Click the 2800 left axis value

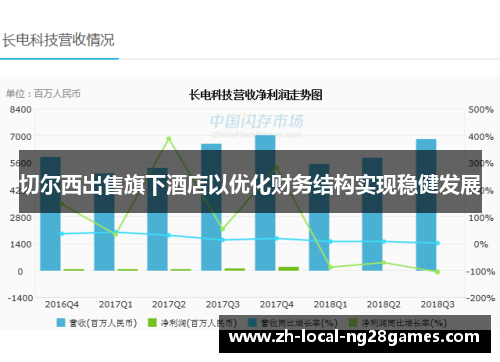(x=21, y=218)
